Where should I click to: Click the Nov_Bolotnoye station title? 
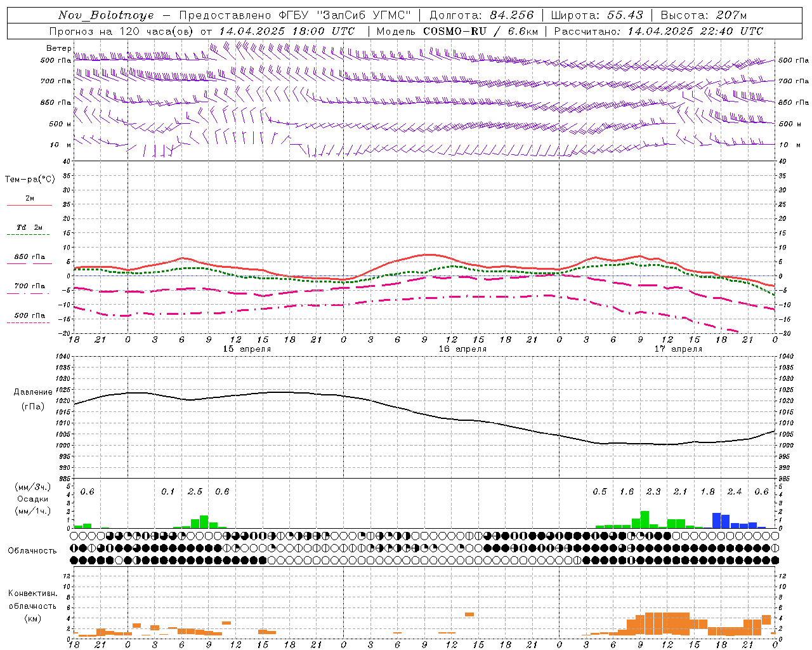click(106, 15)
